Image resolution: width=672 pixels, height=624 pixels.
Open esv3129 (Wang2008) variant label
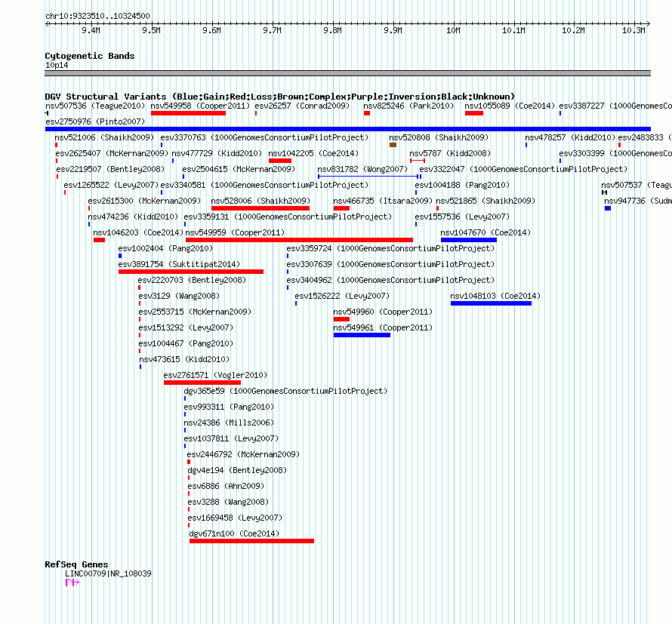(179, 296)
